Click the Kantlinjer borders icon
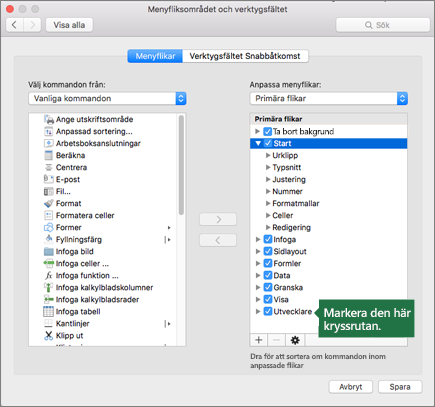The height and width of the screenshot is (407, 435). (49, 323)
